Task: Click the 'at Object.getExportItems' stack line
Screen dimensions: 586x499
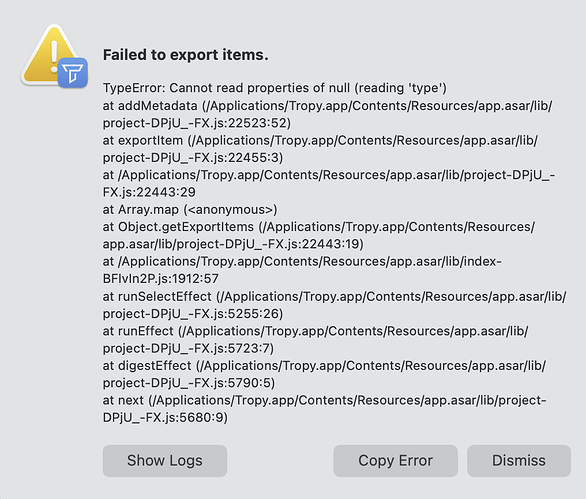Action: tap(319, 227)
